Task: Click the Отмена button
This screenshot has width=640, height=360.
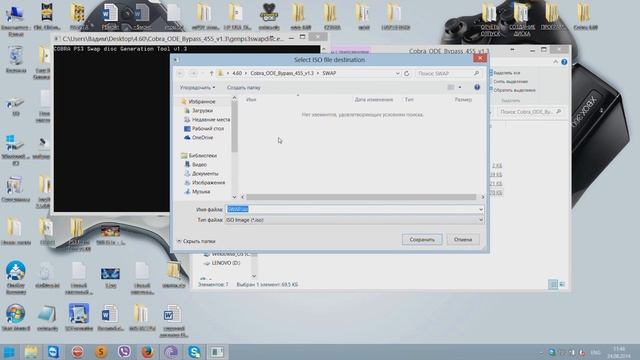Action: [x=463, y=240]
